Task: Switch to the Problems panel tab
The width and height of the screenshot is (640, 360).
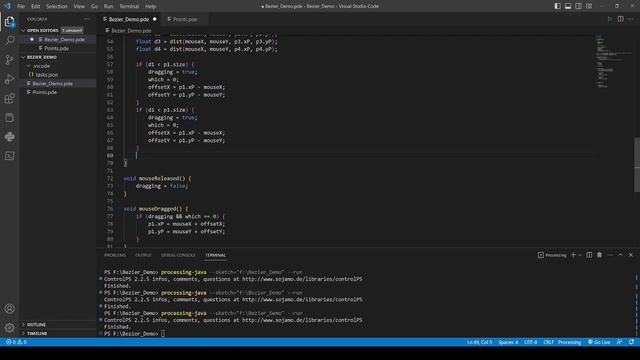Action: pyautogui.click(x=115, y=255)
